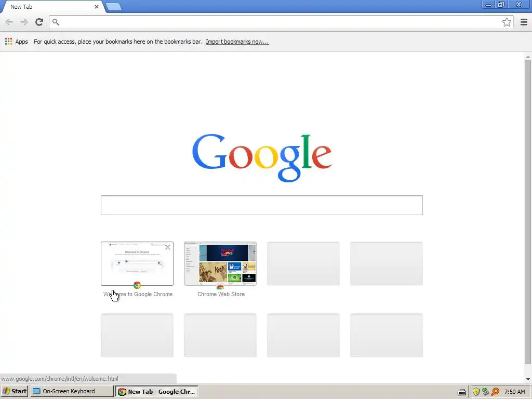Bookmark this page with the star icon
Screen dimensions: 532x399
point(507,22)
